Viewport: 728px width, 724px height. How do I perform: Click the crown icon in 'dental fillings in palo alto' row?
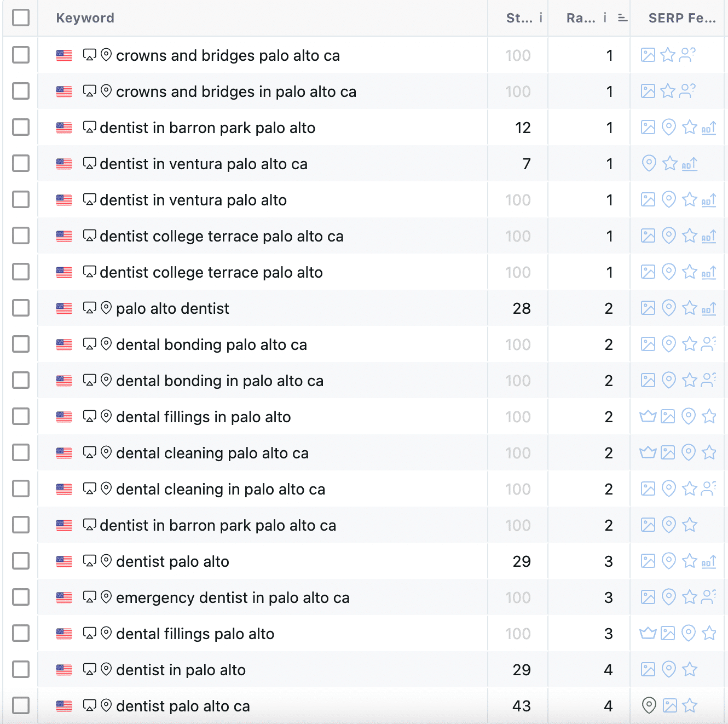point(648,417)
